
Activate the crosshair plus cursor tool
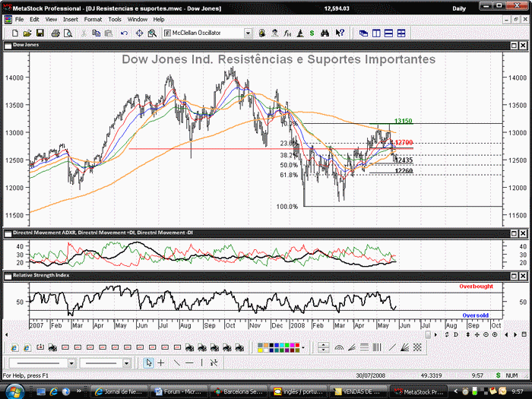[x=161, y=363]
